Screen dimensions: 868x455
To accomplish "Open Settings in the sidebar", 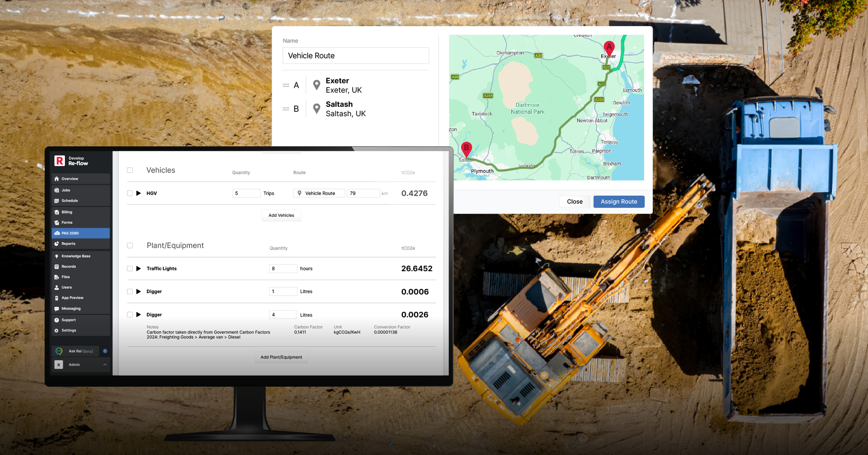I will tap(81, 330).
